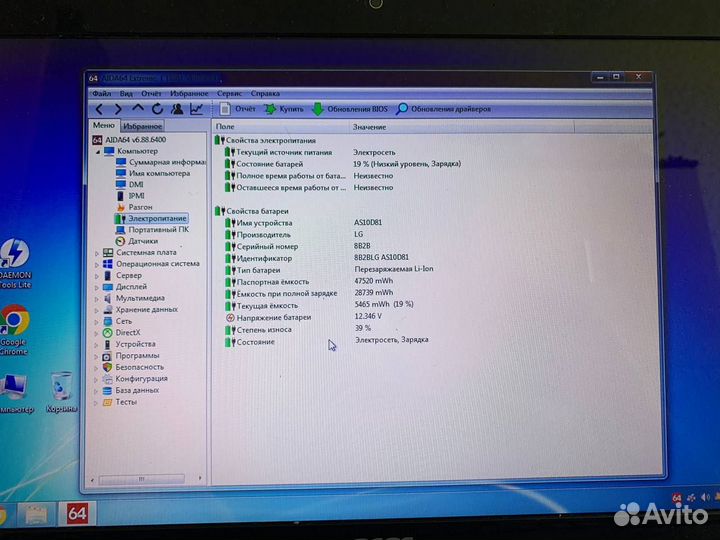This screenshot has width=720, height=540.
Task: Click the Купить toolbar button
Action: point(284,109)
